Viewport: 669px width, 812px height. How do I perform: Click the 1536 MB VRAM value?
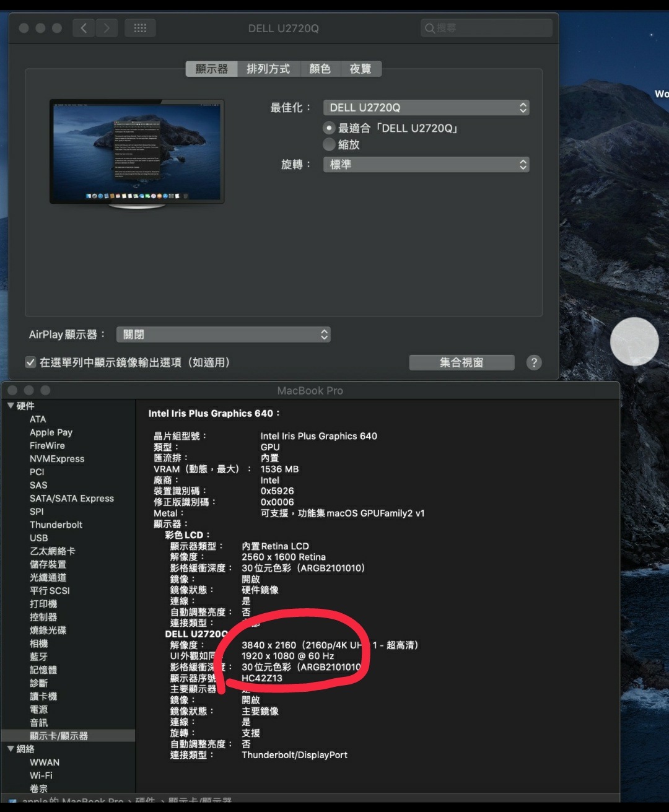(x=279, y=469)
